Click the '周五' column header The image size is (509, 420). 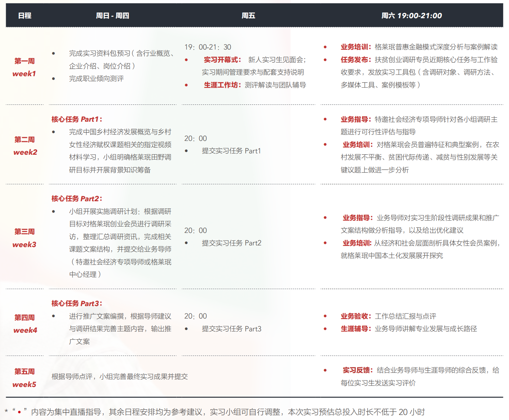point(248,16)
